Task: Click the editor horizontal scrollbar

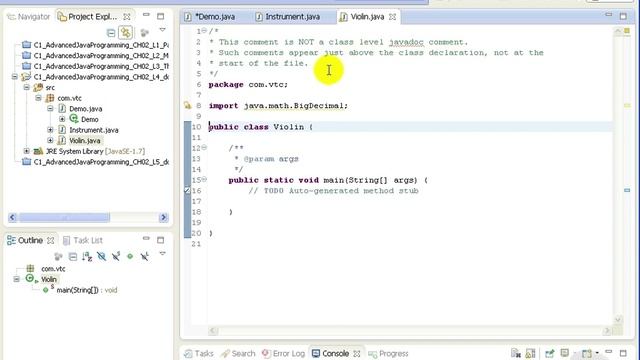Action: (x=410, y=331)
